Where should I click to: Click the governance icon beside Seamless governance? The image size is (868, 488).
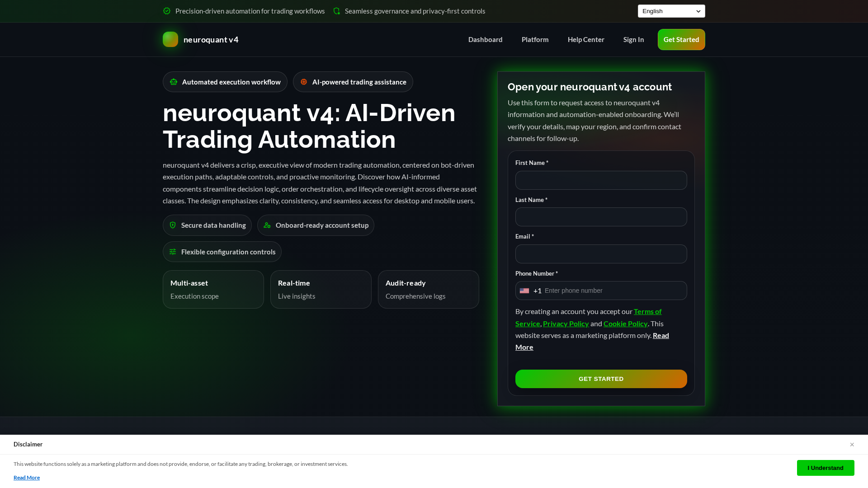pyautogui.click(x=336, y=11)
